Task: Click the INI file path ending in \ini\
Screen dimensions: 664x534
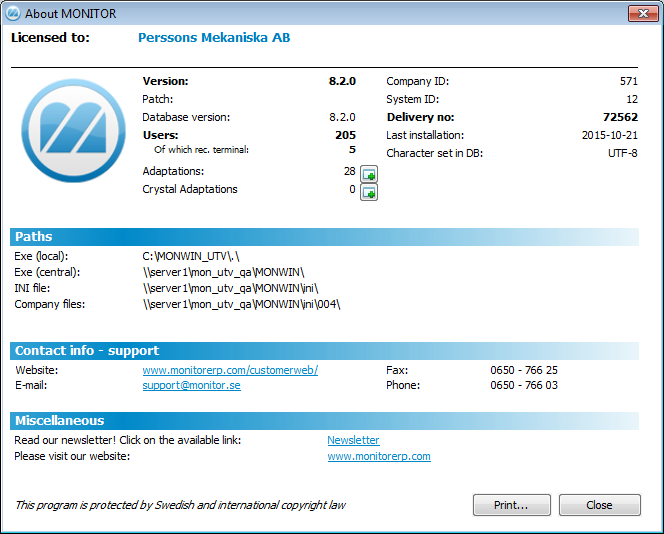Action: (x=230, y=288)
